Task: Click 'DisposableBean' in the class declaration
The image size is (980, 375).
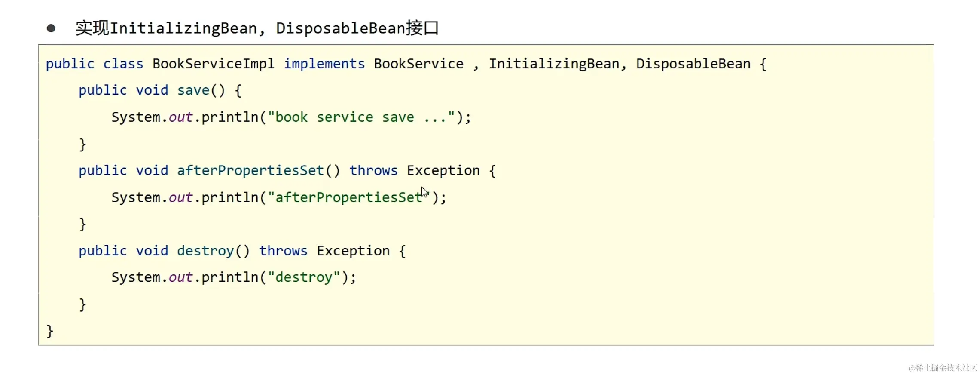Action: point(693,64)
